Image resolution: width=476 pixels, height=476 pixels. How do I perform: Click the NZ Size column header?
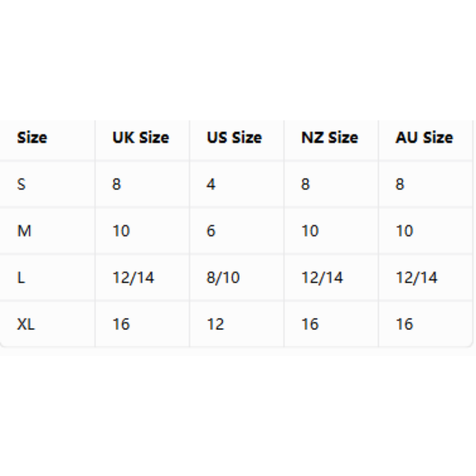pyautogui.click(x=330, y=138)
